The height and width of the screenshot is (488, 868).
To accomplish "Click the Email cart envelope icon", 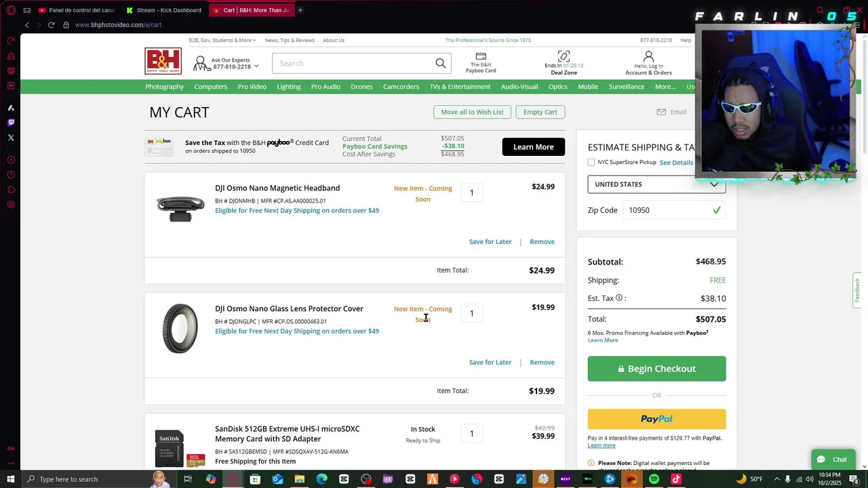I will [x=661, y=112].
